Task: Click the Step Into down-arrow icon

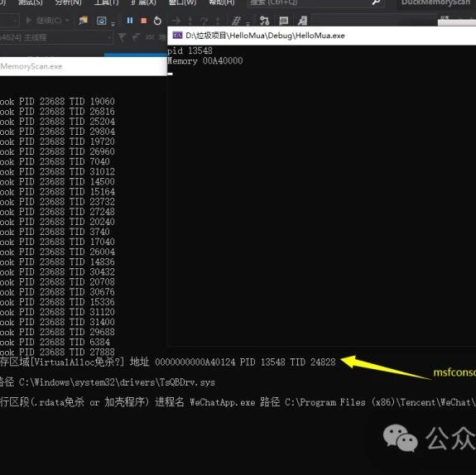Action: 190,21
